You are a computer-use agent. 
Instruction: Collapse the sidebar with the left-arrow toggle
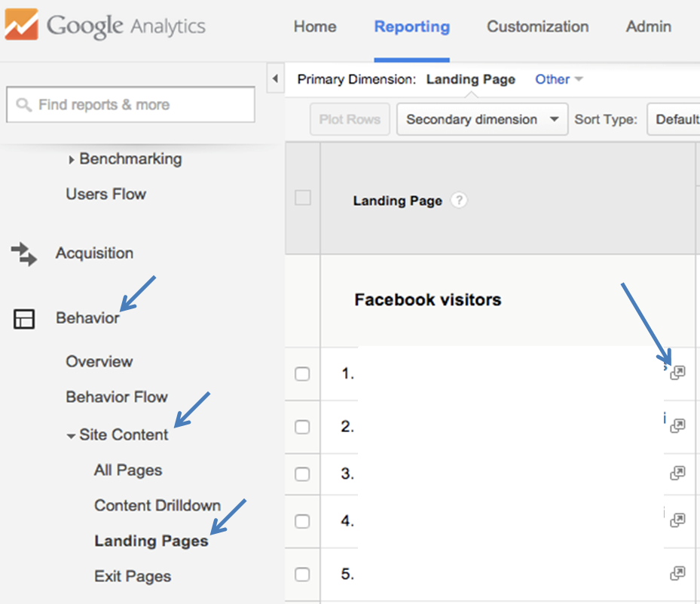click(276, 78)
